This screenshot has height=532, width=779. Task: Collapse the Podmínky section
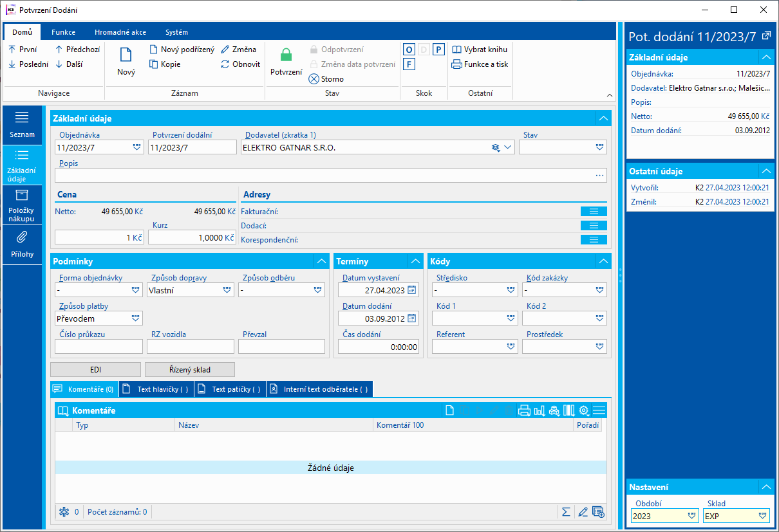point(322,261)
